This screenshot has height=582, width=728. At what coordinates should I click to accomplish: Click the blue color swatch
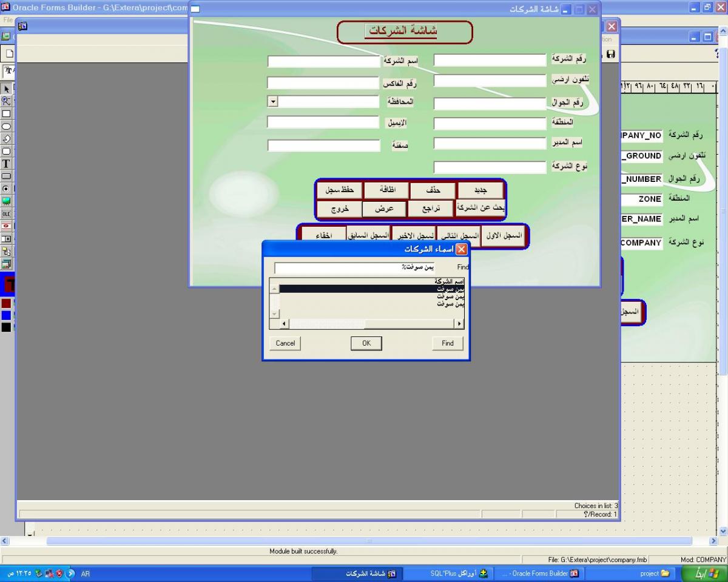(x=6, y=315)
